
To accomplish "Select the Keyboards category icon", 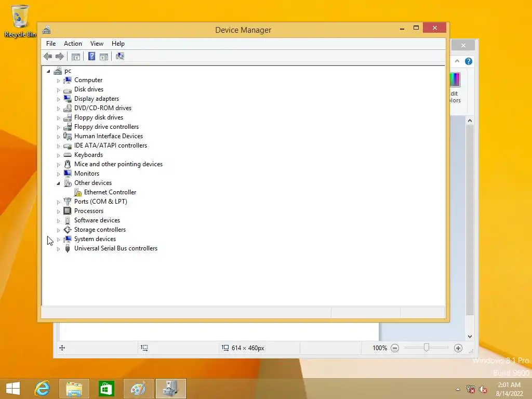I will (x=68, y=155).
